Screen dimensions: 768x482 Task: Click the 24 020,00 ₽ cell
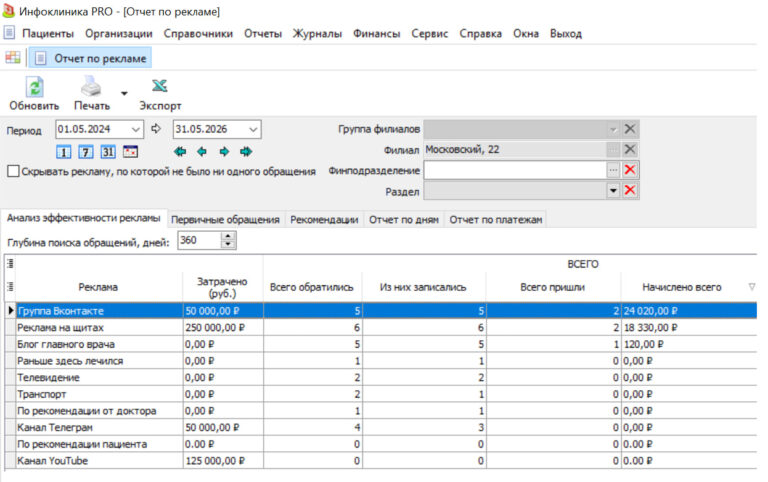coord(689,311)
